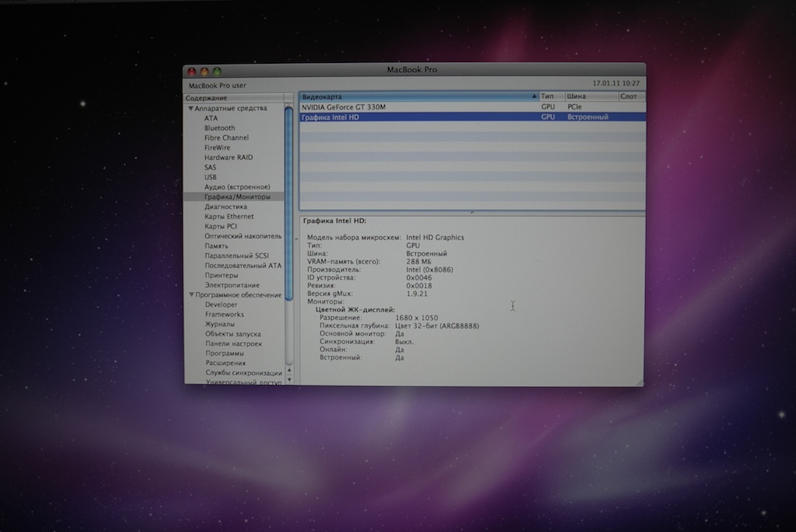The image size is (796, 532).
Task: Open Аудио (встроенное) category
Action: (237, 186)
